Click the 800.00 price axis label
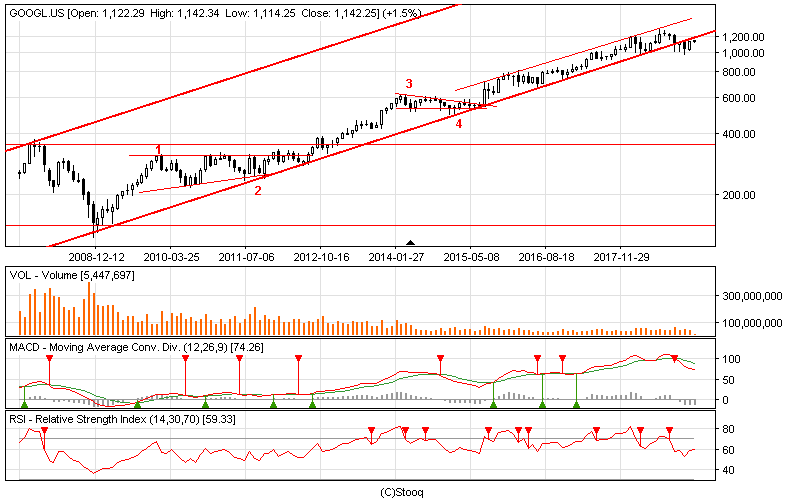 pyautogui.click(x=739, y=72)
